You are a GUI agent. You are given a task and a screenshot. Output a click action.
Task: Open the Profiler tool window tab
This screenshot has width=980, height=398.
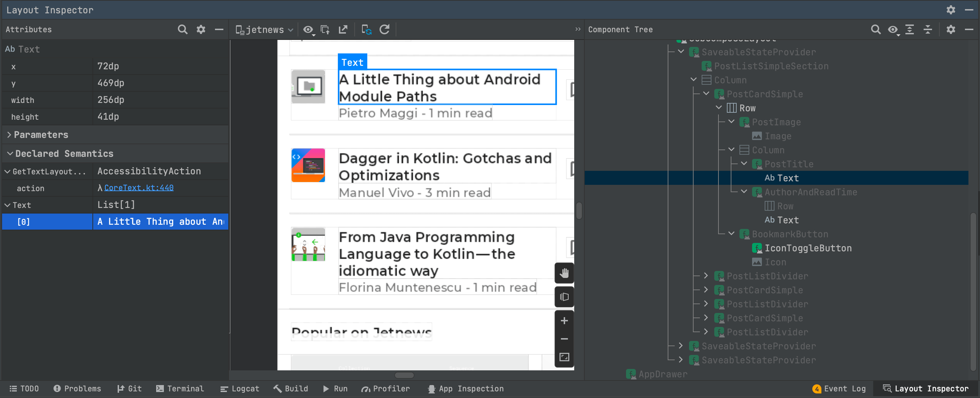[386, 389]
